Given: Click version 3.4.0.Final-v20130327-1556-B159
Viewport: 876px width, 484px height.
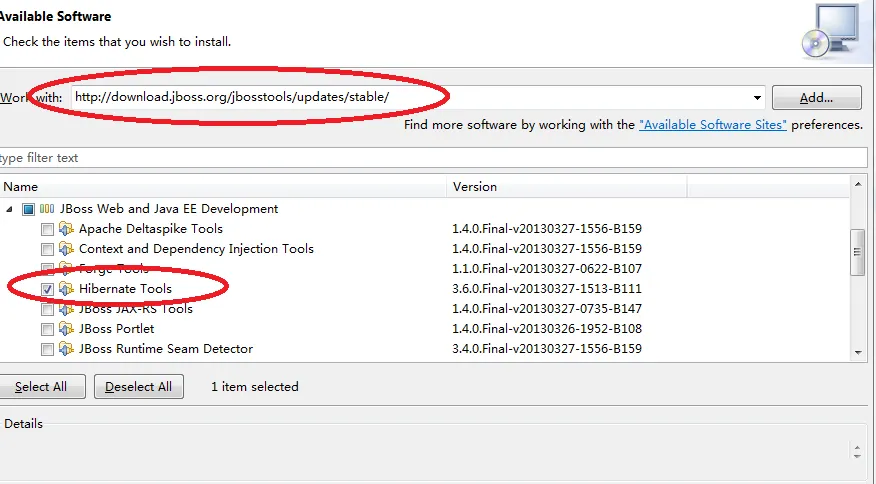Looking at the screenshot, I should [547, 349].
